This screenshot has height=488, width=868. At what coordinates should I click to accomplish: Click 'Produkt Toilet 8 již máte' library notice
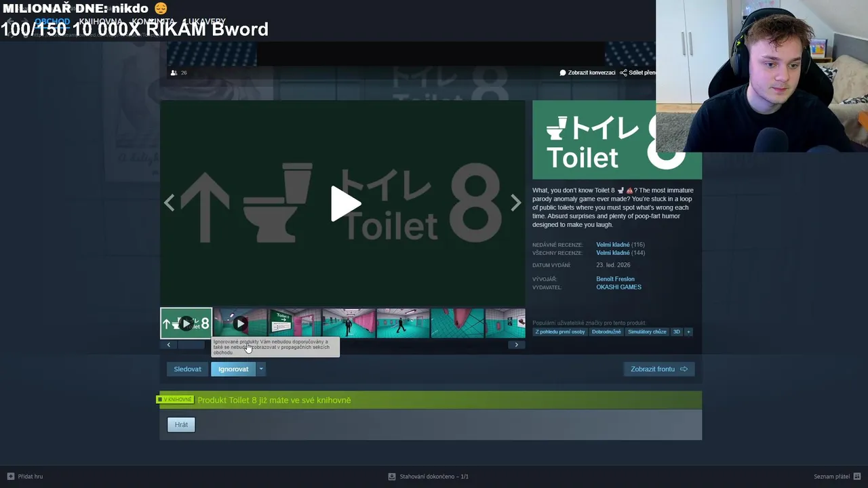pos(274,400)
